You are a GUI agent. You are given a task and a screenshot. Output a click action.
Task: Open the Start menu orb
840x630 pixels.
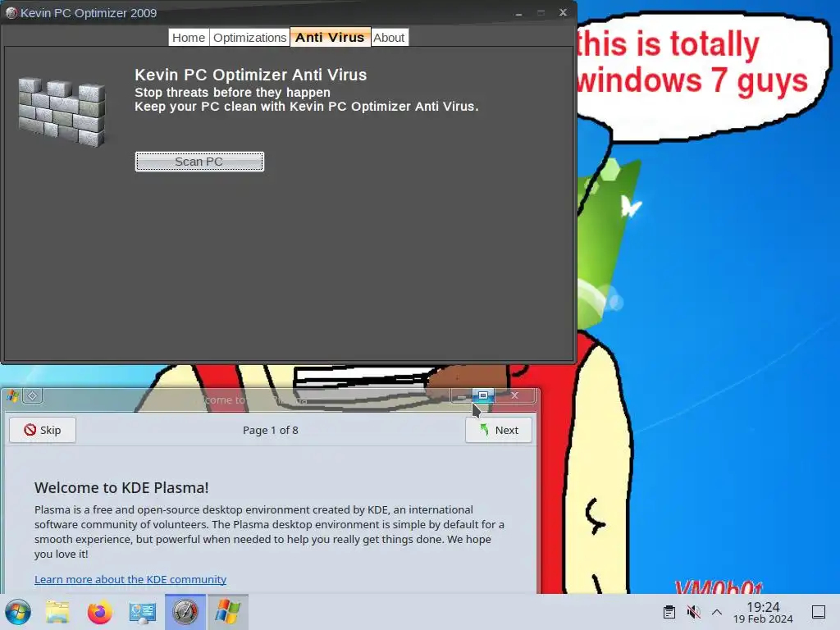click(18, 612)
